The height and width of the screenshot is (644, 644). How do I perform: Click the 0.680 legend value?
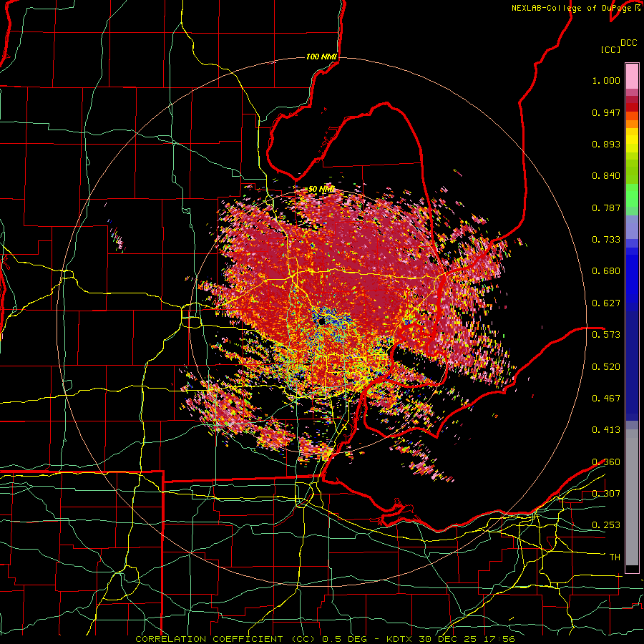pyautogui.click(x=606, y=271)
